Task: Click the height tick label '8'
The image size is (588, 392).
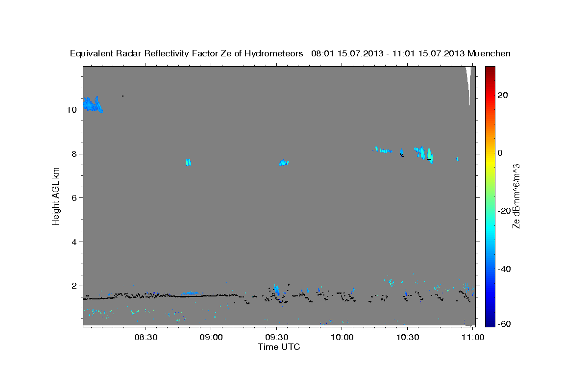Action: (74, 154)
